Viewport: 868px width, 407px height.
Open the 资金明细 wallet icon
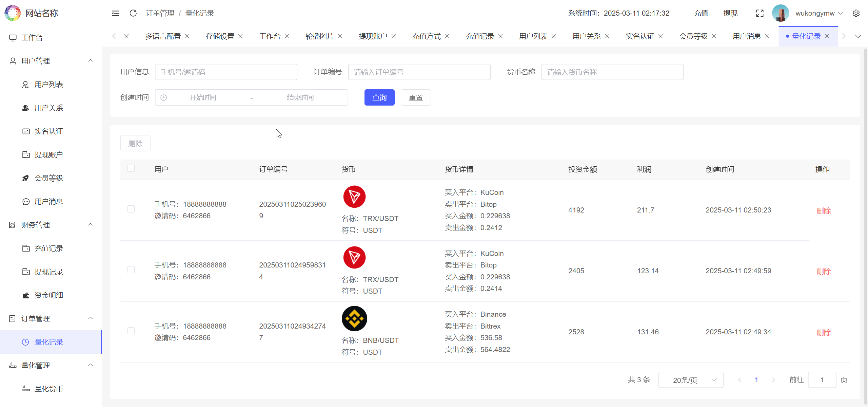point(26,295)
